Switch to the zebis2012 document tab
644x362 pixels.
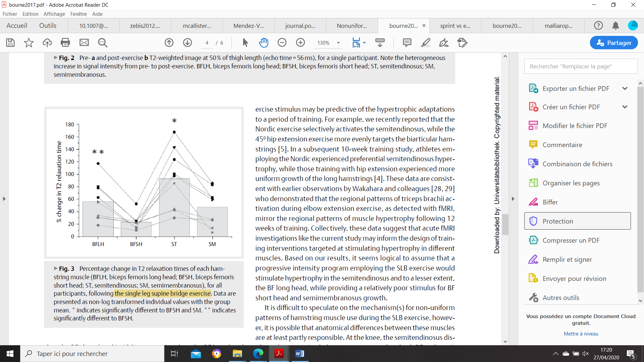coord(145,26)
